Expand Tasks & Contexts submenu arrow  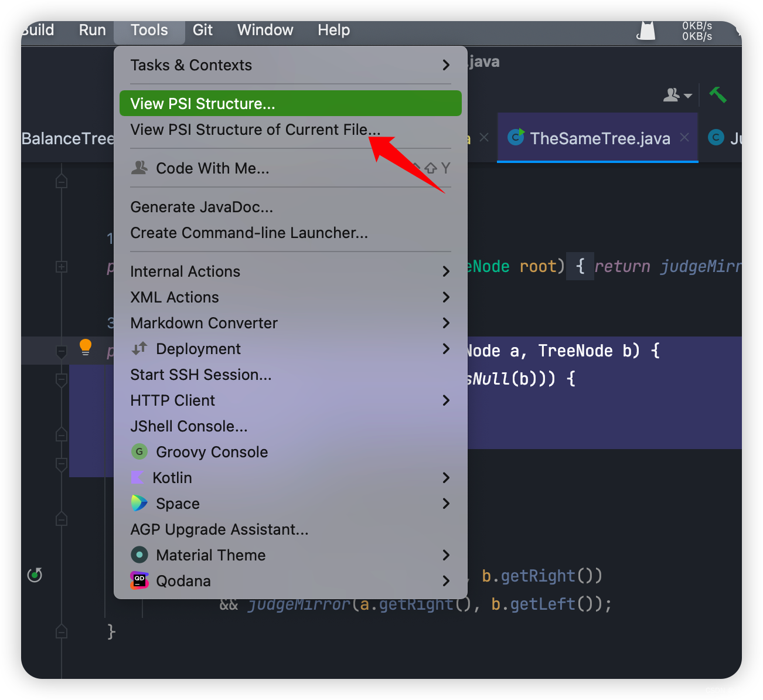point(446,65)
